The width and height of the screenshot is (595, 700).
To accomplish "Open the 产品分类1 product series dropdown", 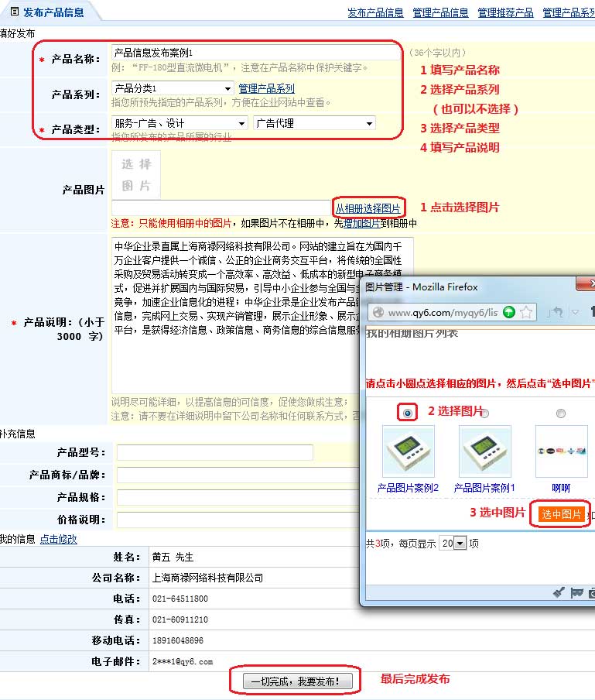I will pyautogui.click(x=173, y=88).
